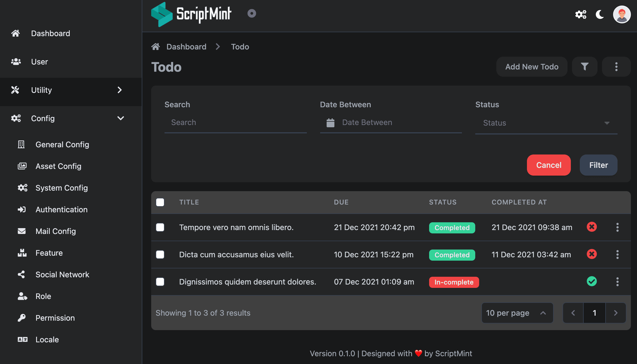Open the 10 per page selector
This screenshot has height=364, width=637.
click(517, 313)
